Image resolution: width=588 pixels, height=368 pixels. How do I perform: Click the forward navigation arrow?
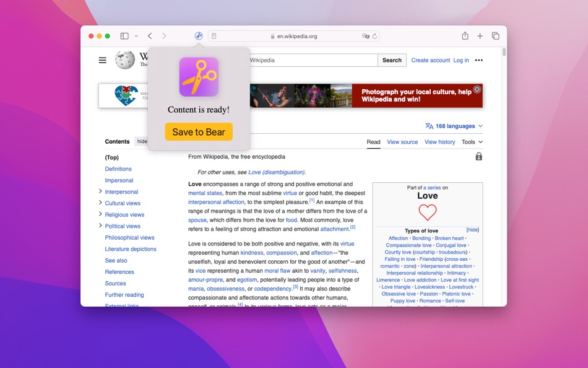click(x=164, y=35)
